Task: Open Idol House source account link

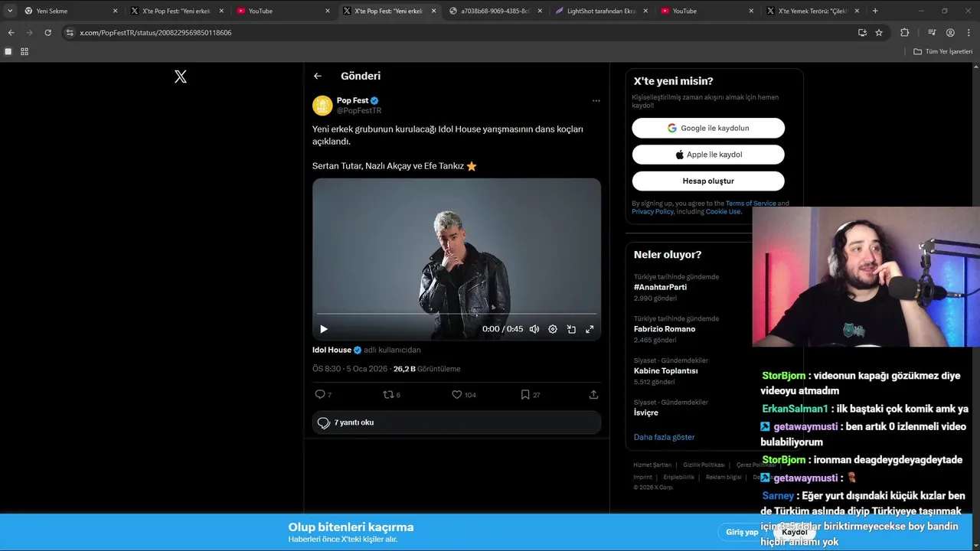Action: 332,350
